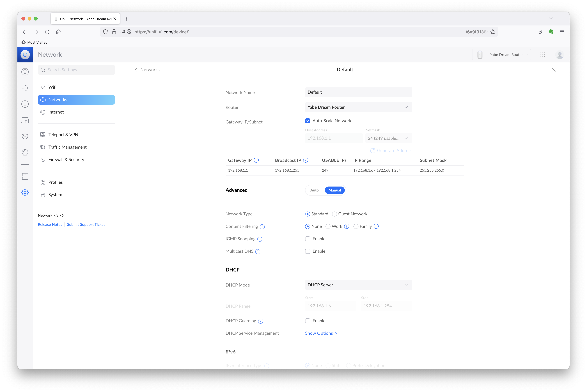The width and height of the screenshot is (587, 392).
Task: Go to browser home page
Action: (x=58, y=32)
